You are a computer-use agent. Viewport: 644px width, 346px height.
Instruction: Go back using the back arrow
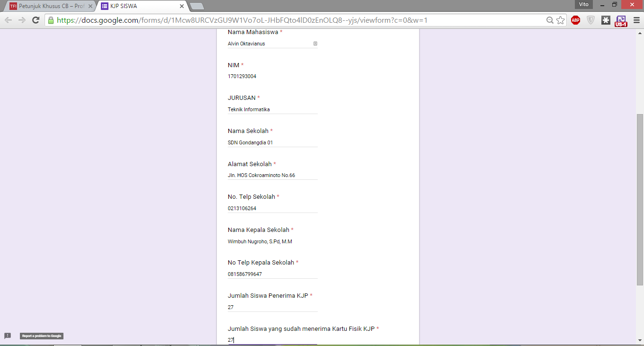[8, 20]
